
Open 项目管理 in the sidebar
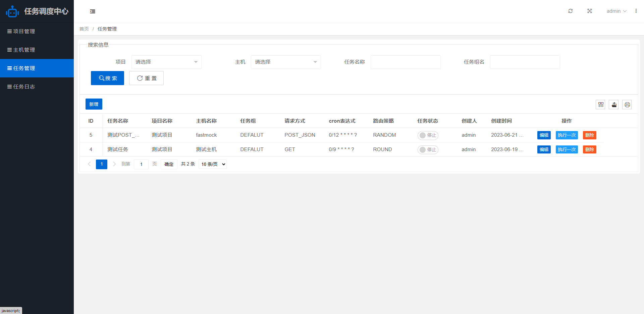pos(37,31)
